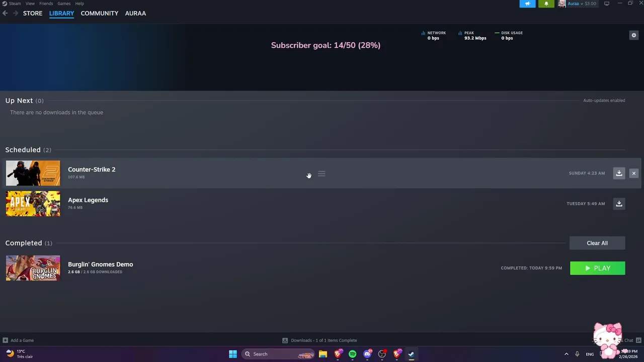Open the View menu
Viewport: 644px width, 362px height.
(30, 4)
